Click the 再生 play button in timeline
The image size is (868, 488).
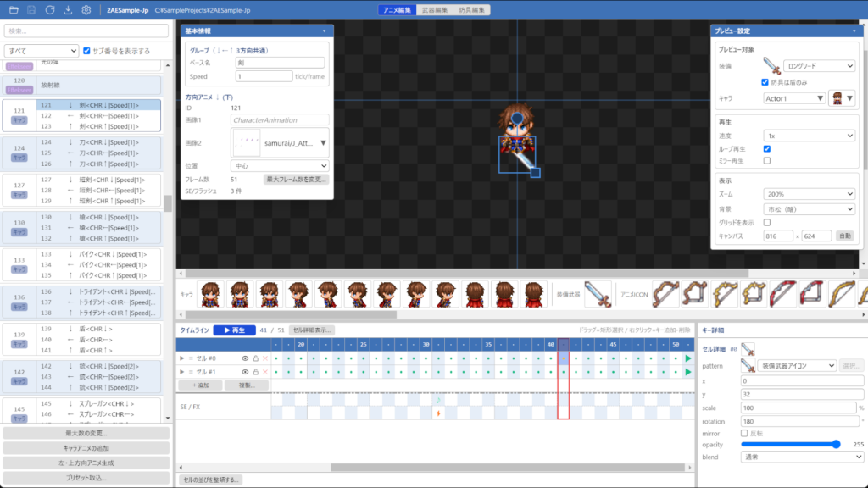[234, 330]
